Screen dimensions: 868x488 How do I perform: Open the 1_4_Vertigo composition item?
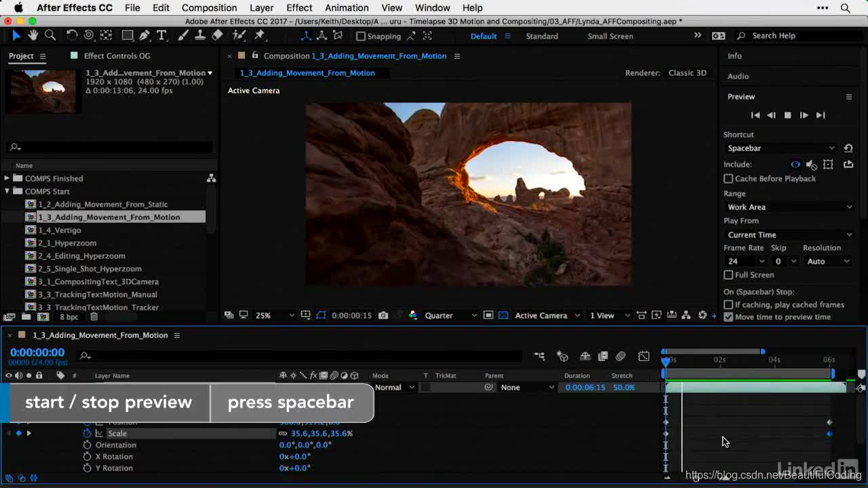(59, 230)
